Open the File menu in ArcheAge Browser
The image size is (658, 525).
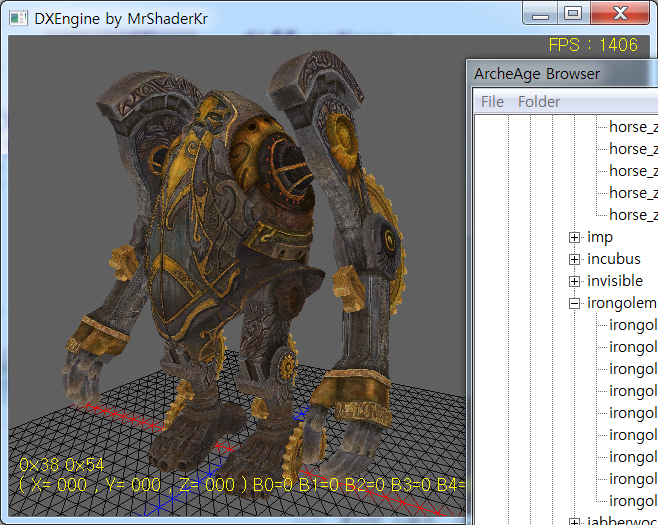[x=492, y=102]
